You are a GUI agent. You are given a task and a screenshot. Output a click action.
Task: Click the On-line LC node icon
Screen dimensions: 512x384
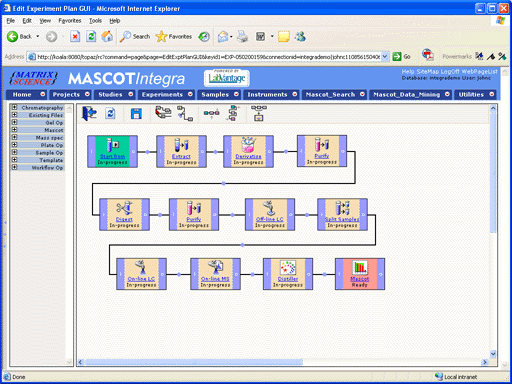pyautogui.click(x=141, y=267)
